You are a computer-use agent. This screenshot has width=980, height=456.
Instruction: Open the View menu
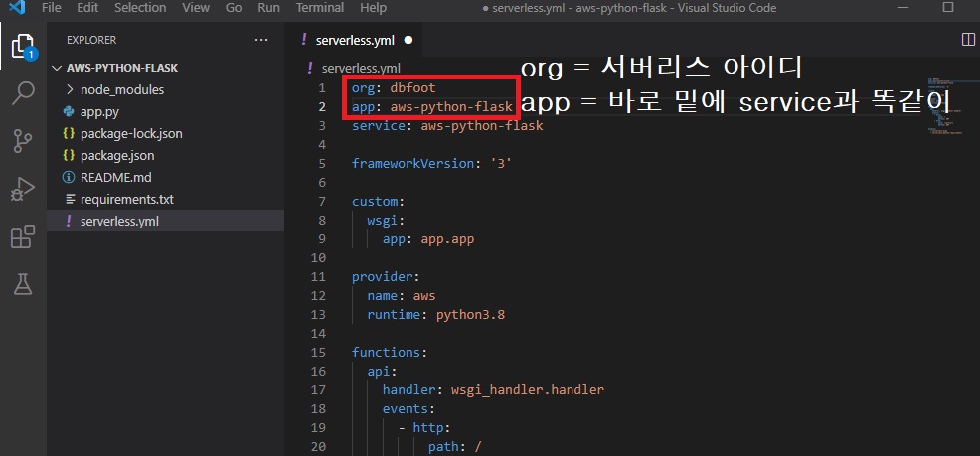(196, 8)
